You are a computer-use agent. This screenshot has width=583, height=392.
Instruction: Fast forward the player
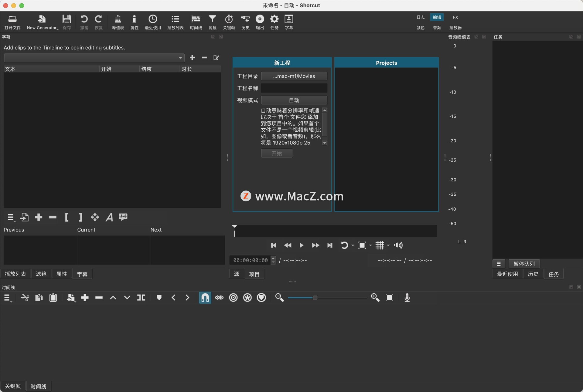coord(315,245)
